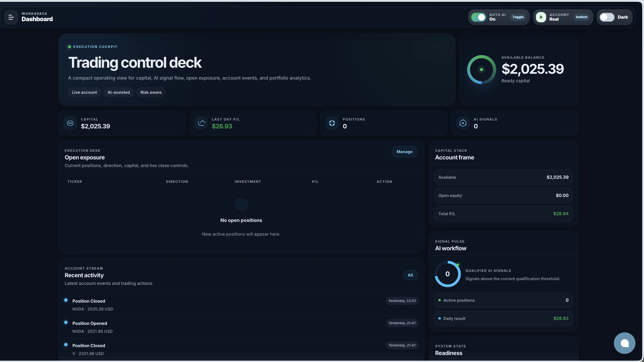644x362 pixels.
Task: Click the Last Day P/L $26.93 value
Action: (x=222, y=126)
